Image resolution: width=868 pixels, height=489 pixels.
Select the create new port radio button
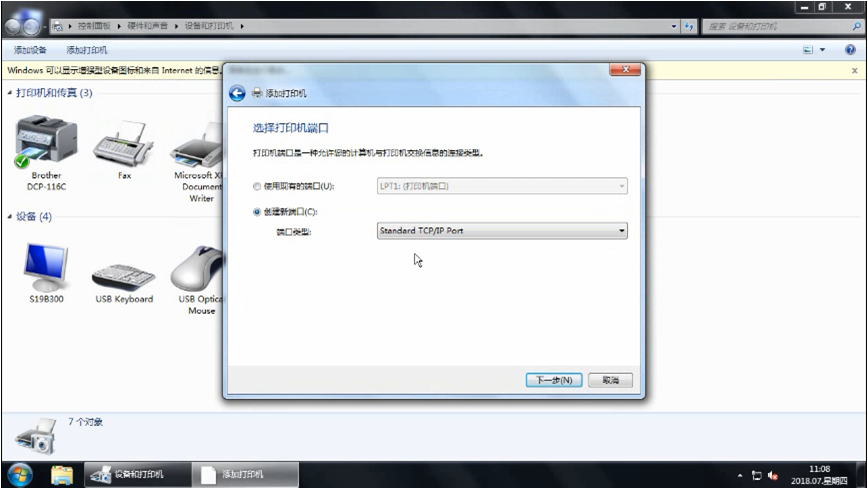(x=257, y=212)
